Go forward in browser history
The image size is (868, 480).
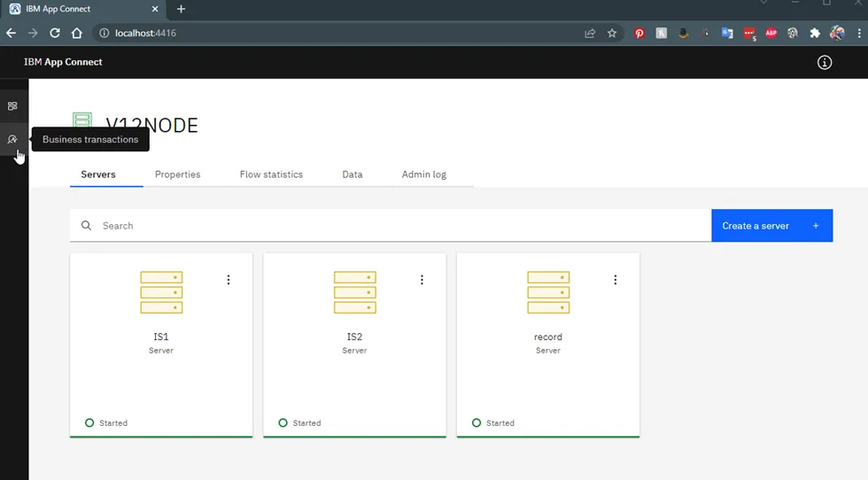(x=33, y=34)
